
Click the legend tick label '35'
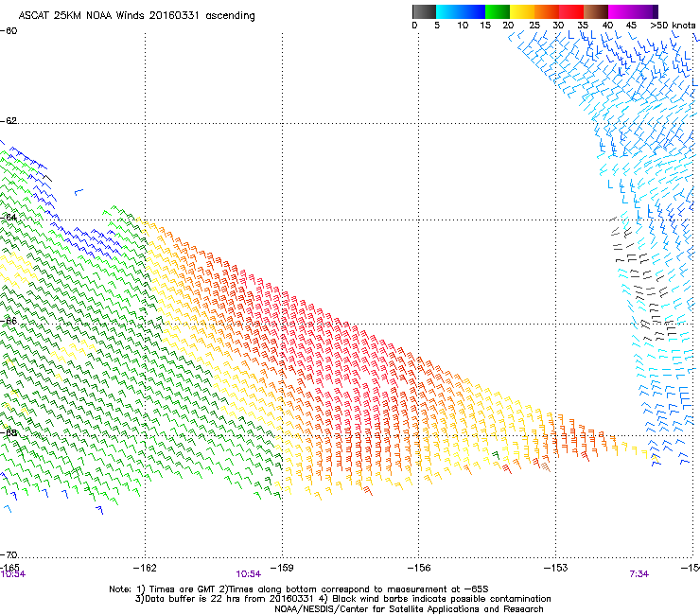pyautogui.click(x=583, y=26)
